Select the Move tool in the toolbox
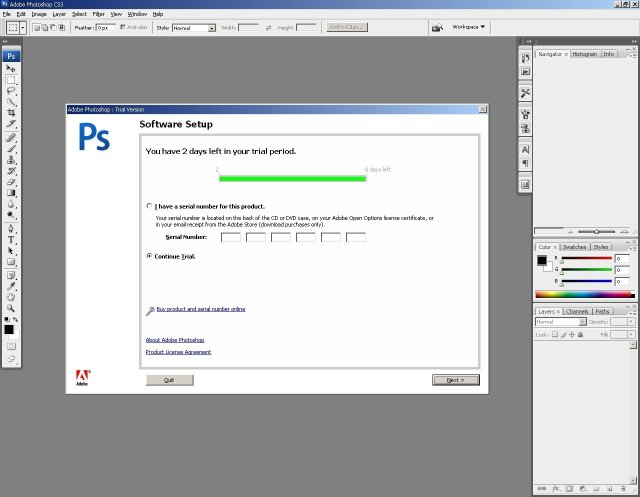 (11, 68)
